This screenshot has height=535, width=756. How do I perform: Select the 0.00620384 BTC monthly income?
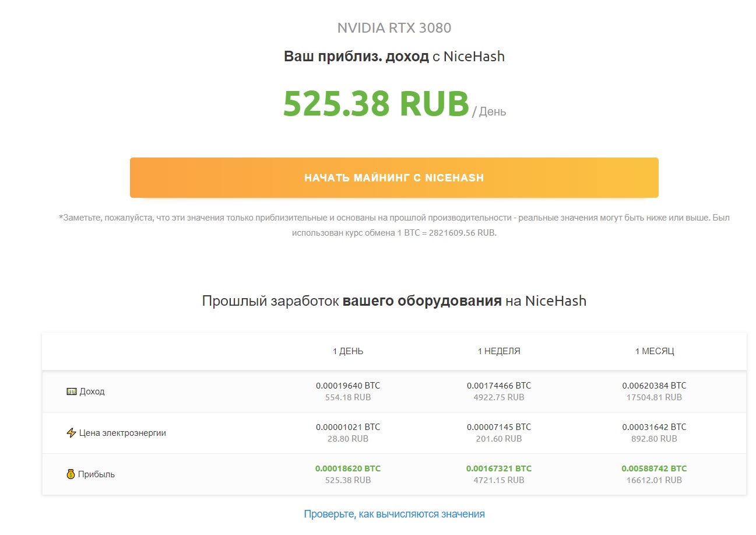(655, 386)
